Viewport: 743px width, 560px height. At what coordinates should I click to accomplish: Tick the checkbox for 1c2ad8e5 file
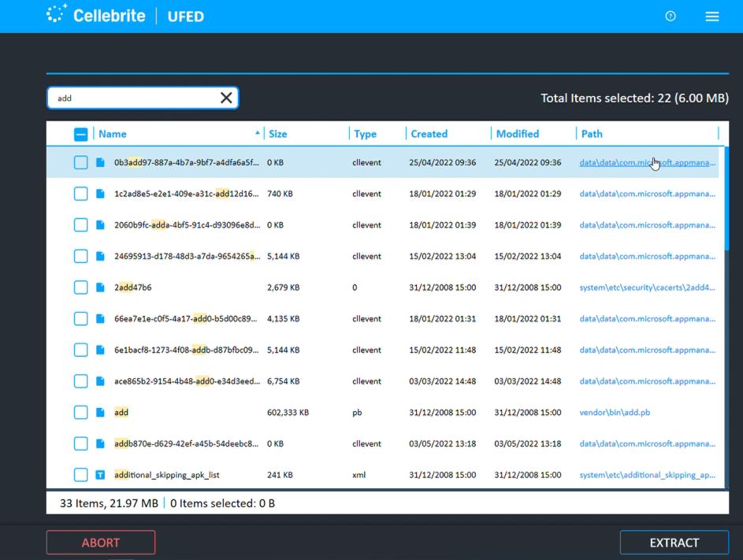point(81,194)
